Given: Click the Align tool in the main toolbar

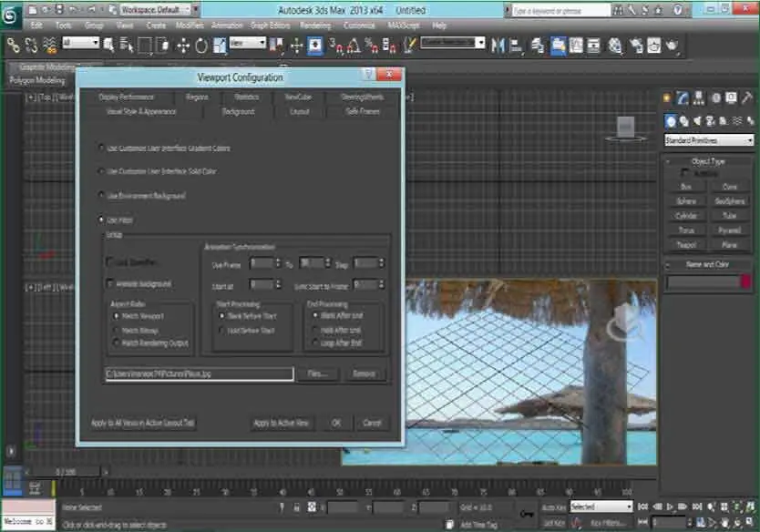Looking at the screenshot, I should pos(516,46).
